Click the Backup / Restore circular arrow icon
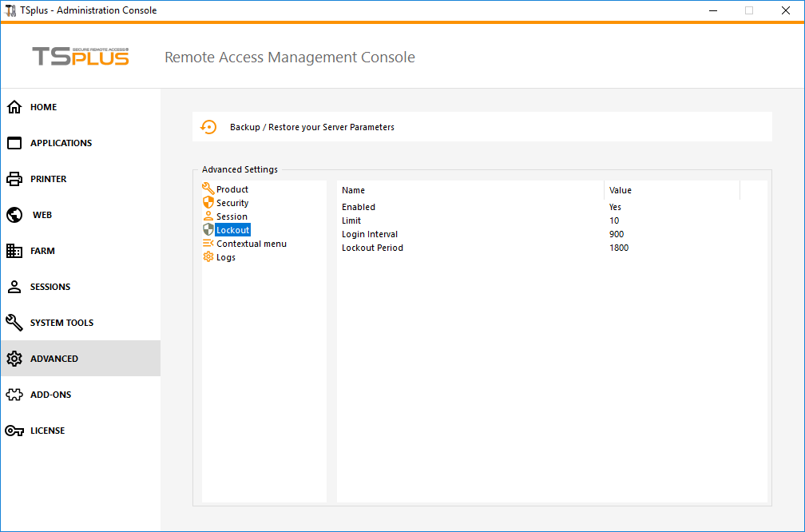Screen dimensions: 805x532 click(208, 127)
